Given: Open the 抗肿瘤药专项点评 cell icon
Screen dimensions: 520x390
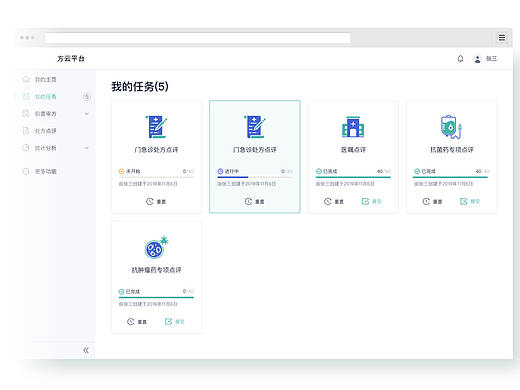Looking at the screenshot, I should [156, 247].
